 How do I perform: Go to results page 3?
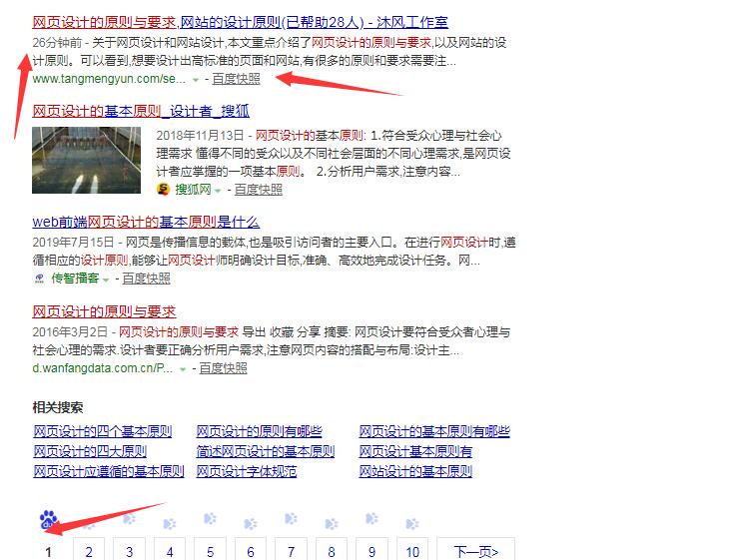click(130, 551)
